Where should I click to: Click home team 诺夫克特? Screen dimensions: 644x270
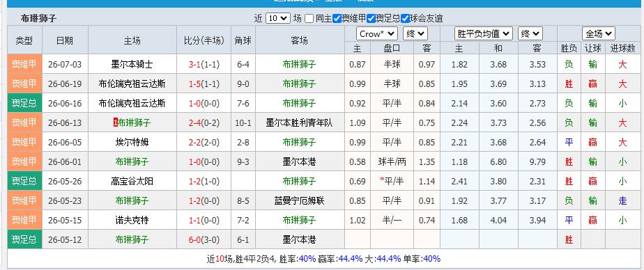[132, 221]
